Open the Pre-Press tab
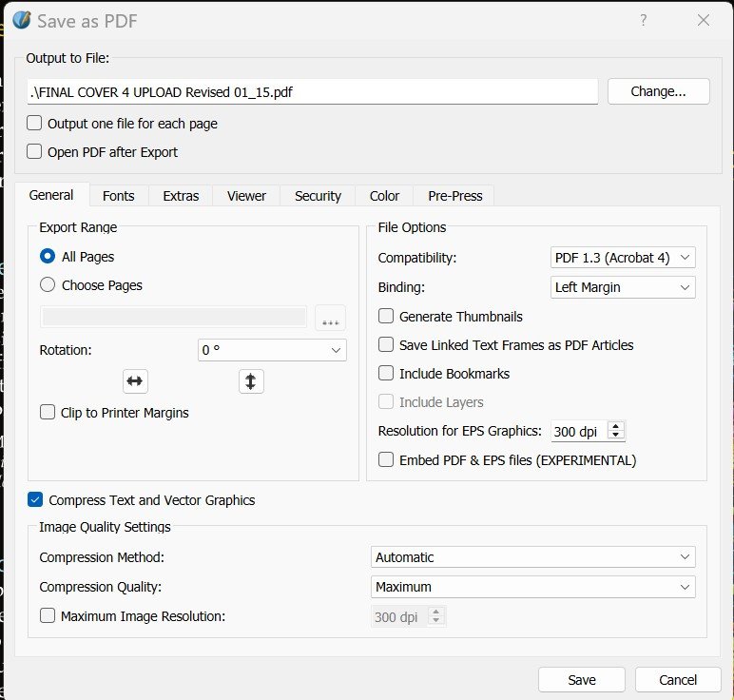This screenshot has height=700, width=734. point(454,196)
